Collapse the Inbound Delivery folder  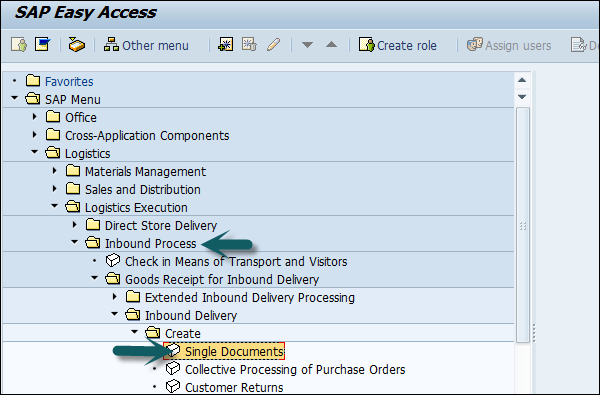click(x=114, y=314)
